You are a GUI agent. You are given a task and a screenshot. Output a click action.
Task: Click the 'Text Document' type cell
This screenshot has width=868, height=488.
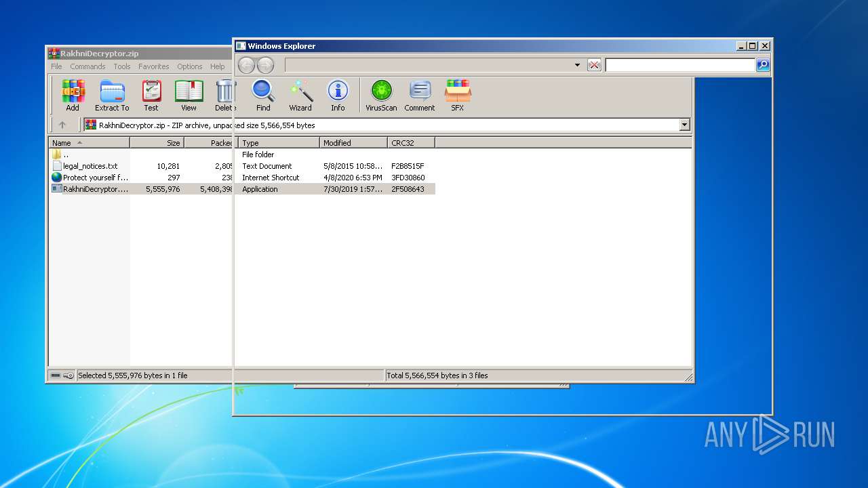(x=267, y=166)
